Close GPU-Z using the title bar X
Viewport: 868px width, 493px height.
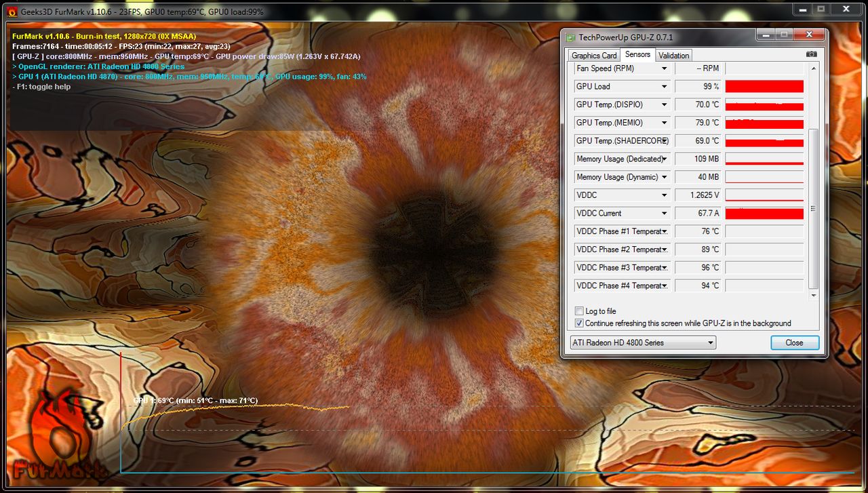[808, 35]
